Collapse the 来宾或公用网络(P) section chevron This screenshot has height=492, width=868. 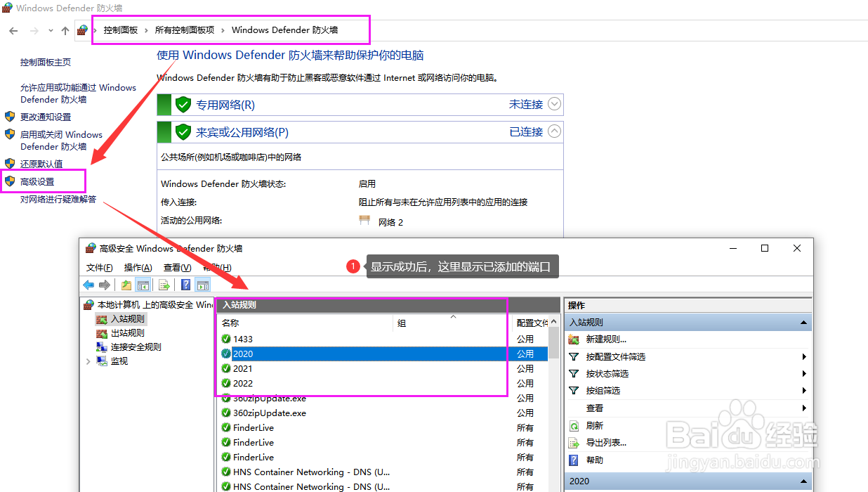(555, 131)
